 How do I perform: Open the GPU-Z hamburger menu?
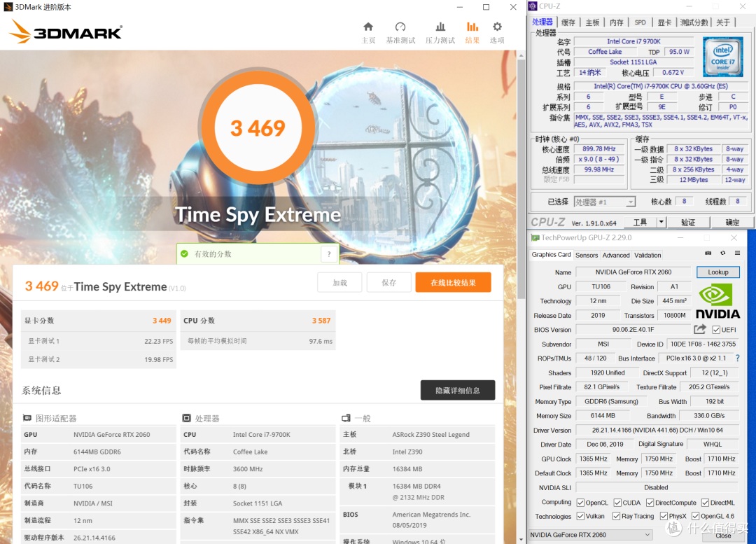[737, 253]
